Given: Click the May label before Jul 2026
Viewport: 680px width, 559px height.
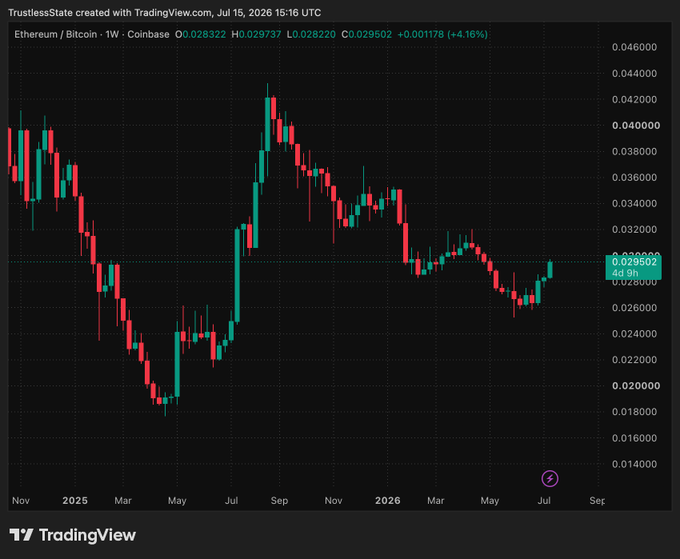Looking at the screenshot, I should click(490, 500).
